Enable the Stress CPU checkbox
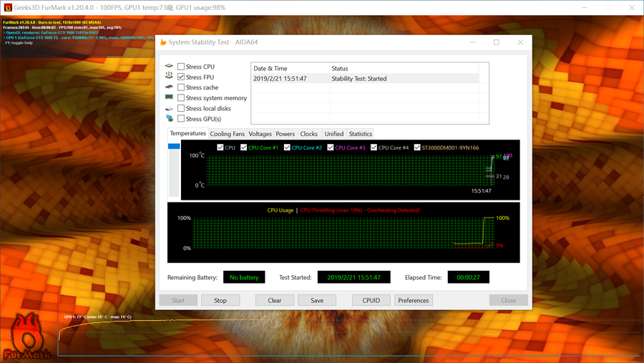This screenshot has width=644, height=363. click(181, 67)
